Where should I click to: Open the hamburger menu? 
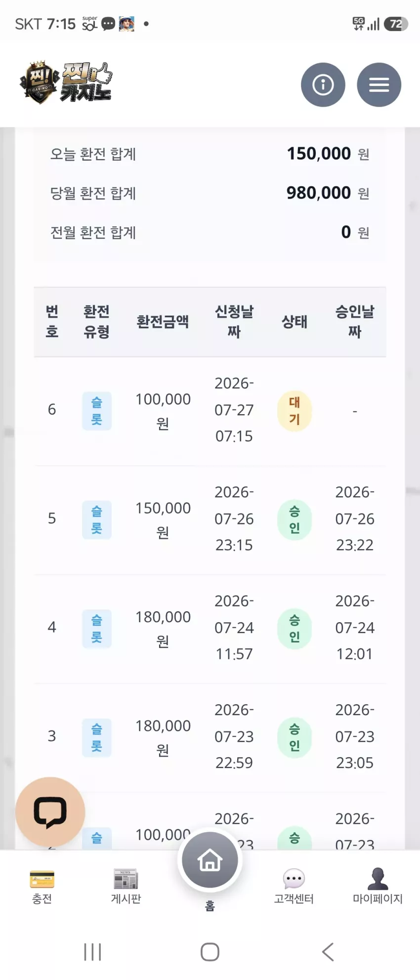379,85
